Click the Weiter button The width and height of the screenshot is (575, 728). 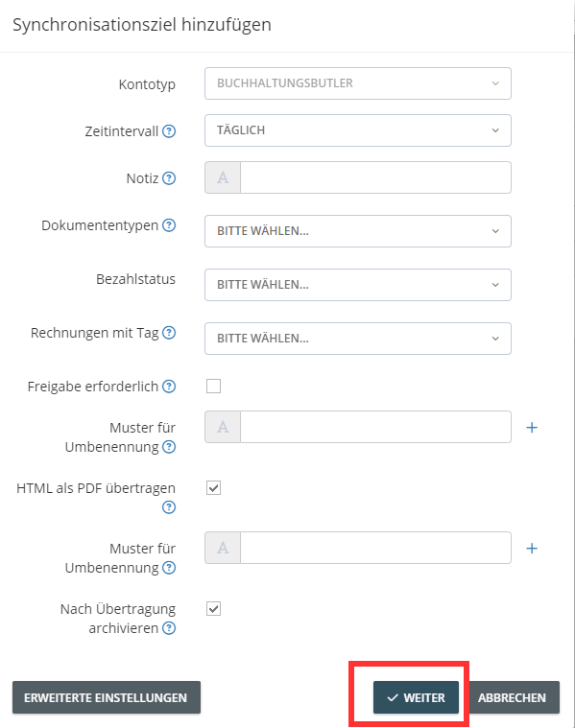click(x=416, y=697)
